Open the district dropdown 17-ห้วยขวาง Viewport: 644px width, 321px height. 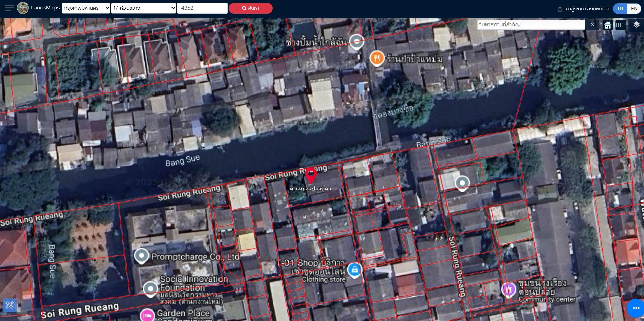[x=143, y=8]
